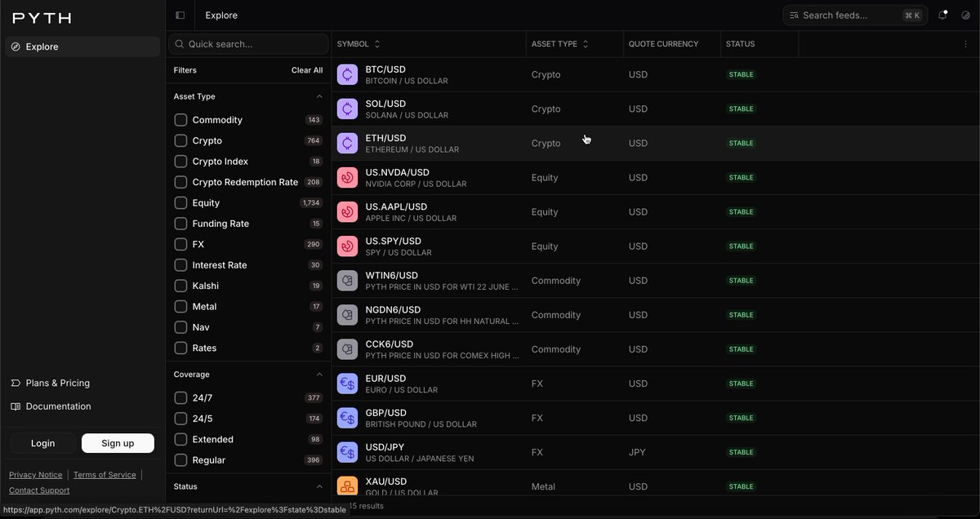Click the US.SPY/USD equity icon
The image size is (980, 519).
click(347, 246)
